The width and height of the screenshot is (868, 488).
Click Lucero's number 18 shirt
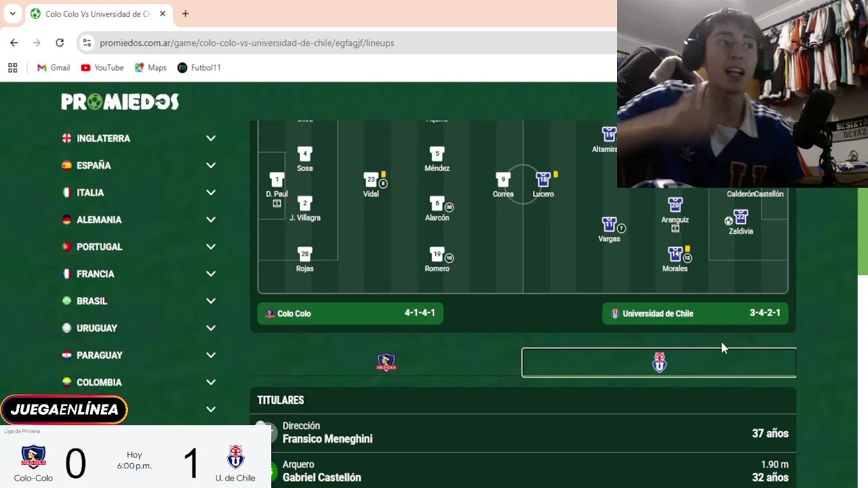click(543, 180)
